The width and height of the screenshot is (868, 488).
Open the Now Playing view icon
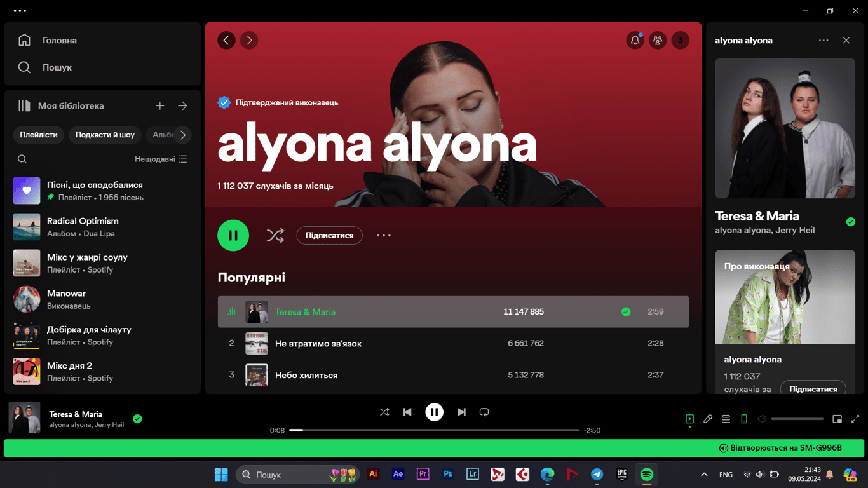click(x=690, y=419)
